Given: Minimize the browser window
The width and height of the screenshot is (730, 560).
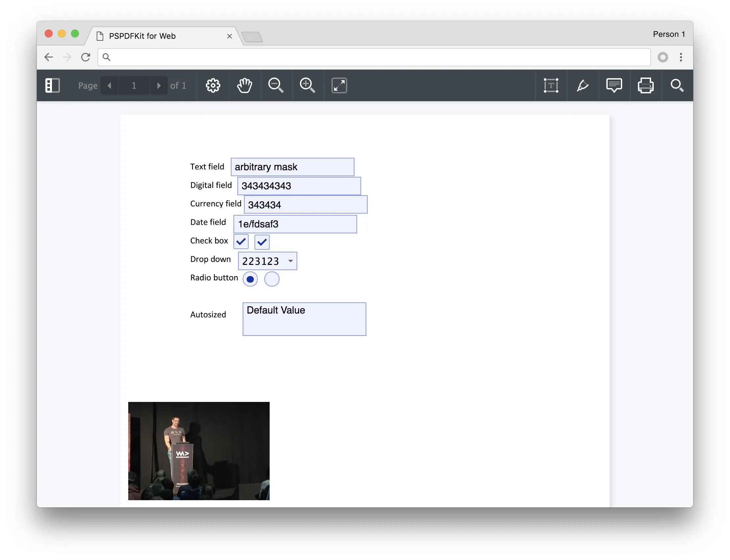Looking at the screenshot, I should [x=62, y=34].
